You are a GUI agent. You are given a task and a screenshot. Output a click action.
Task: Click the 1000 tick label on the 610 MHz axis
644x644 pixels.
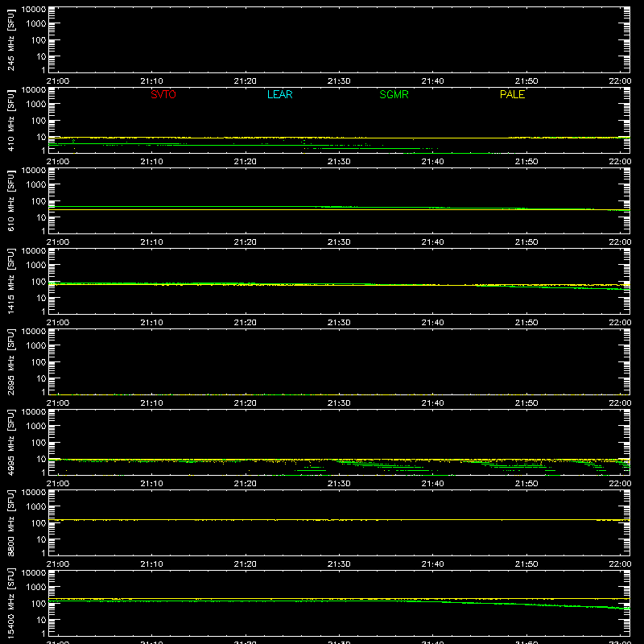(36, 185)
